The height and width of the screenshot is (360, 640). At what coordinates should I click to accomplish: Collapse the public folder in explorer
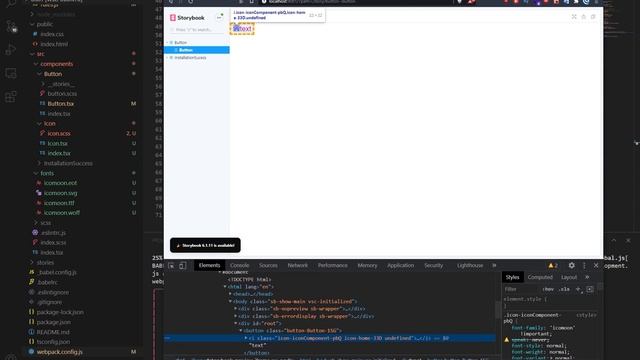coord(32,24)
